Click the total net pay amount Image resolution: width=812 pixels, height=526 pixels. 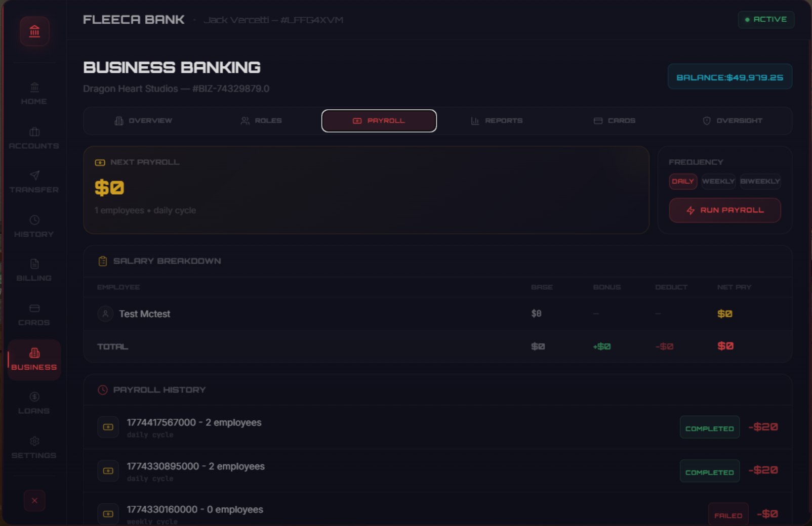pos(725,346)
